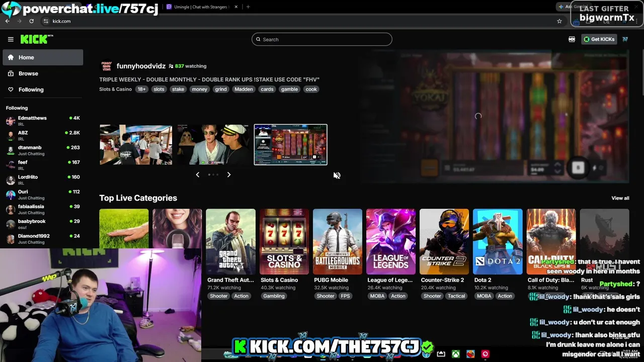Open the Dota 2 category card
Screen dimensions: 644x362
pos(498,242)
